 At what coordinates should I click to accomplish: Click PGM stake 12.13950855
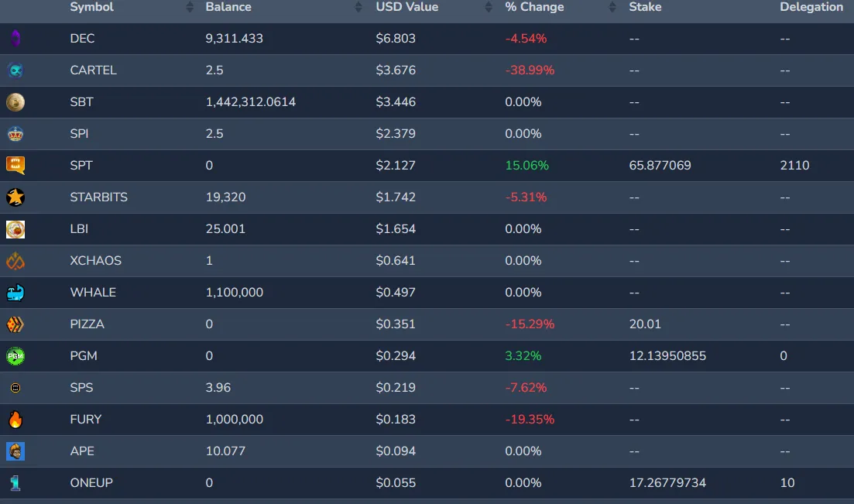tap(667, 356)
